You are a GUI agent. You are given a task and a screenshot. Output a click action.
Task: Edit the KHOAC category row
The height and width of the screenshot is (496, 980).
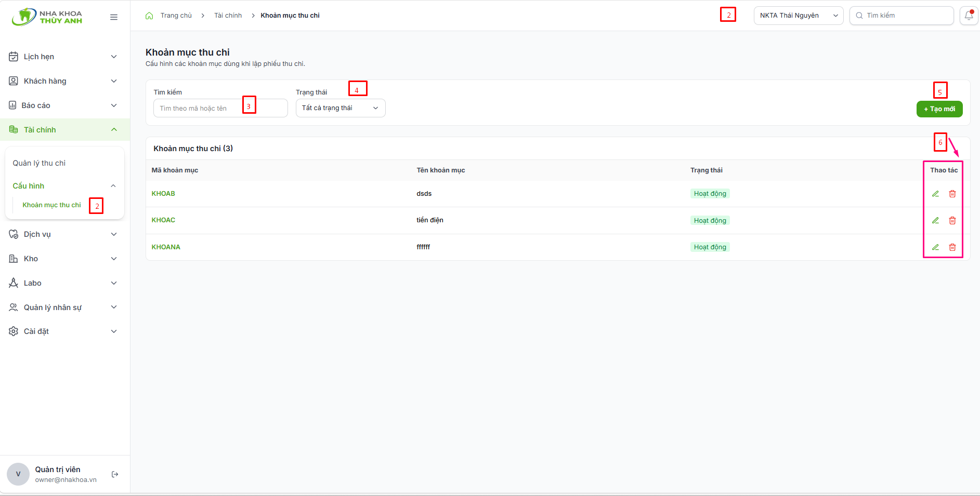935,221
